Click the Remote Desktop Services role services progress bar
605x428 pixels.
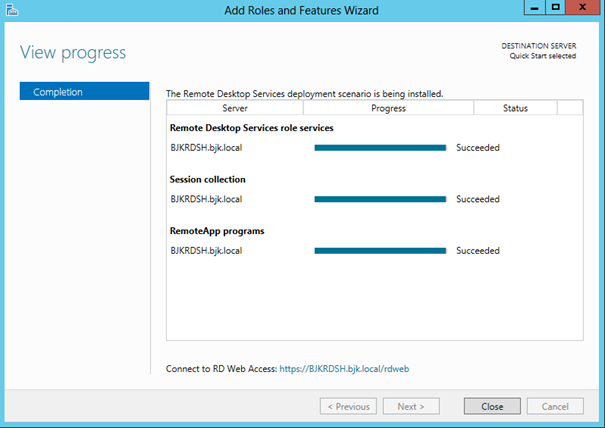coord(380,147)
